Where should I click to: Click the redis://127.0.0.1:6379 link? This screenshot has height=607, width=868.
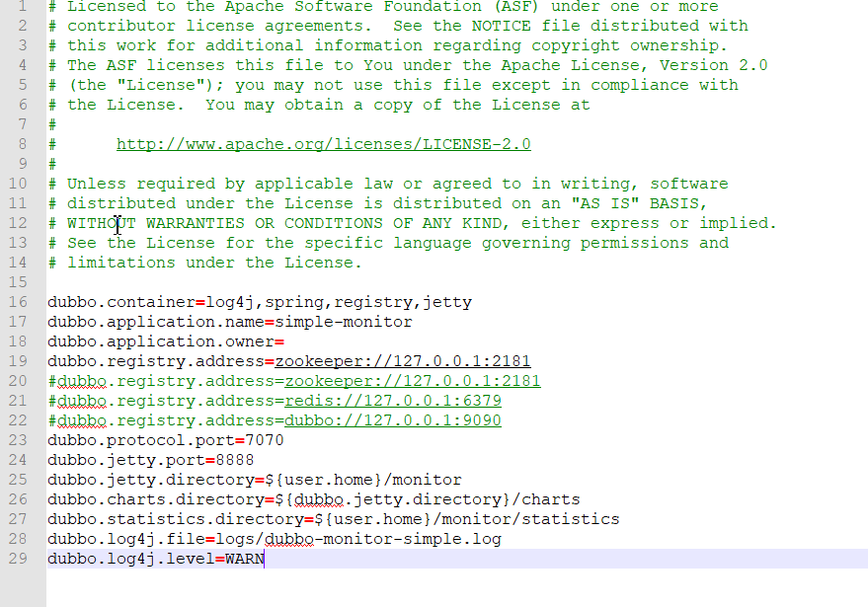coord(392,401)
